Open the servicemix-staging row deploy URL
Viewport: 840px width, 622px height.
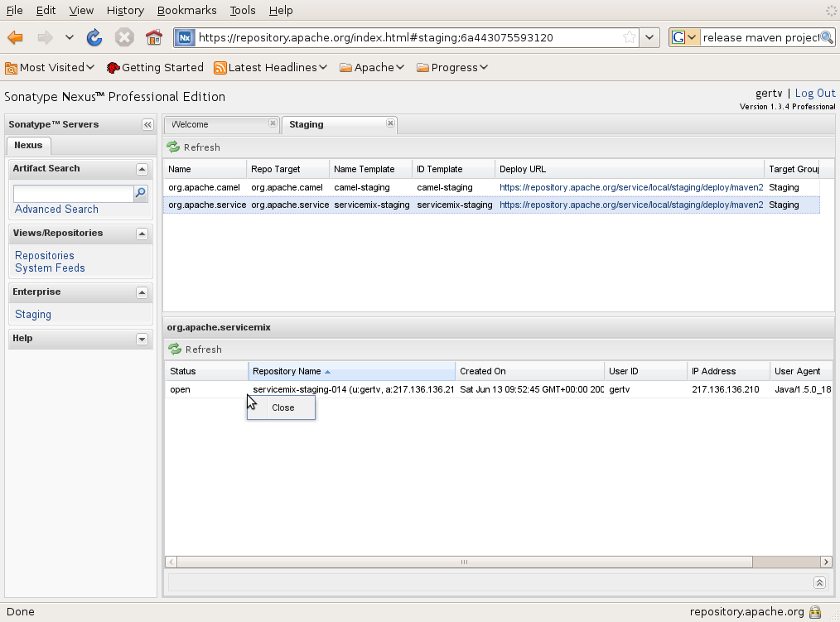(631, 205)
